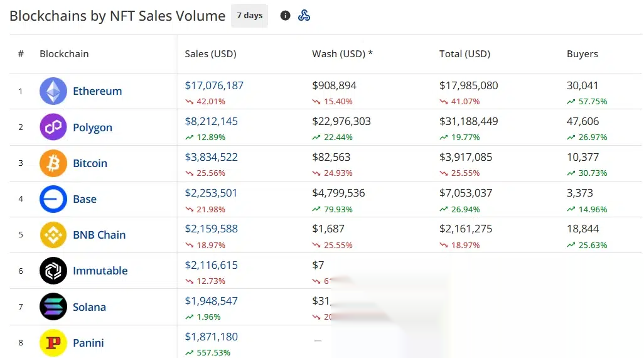Click the Sales (USD) column header
644x358 pixels.
(211, 54)
